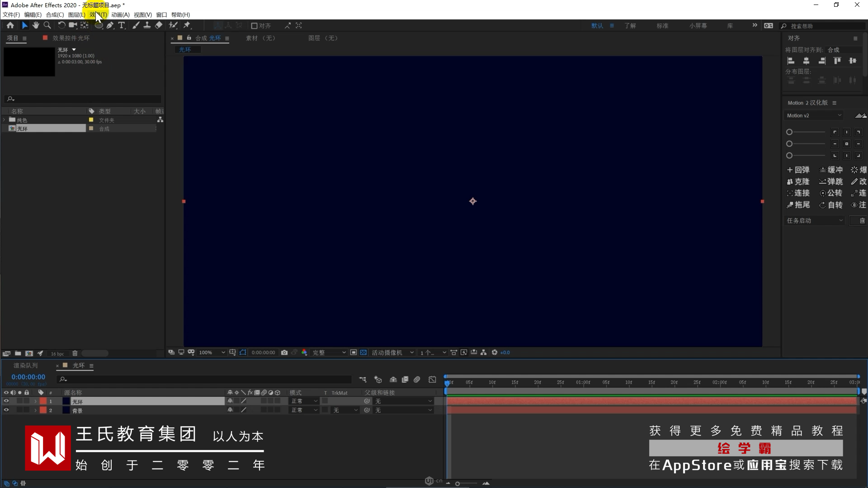Screen dimensions: 868x488
Task: Enable the 对齐 snapping checkbox
Action: click(x=254, y=26)
